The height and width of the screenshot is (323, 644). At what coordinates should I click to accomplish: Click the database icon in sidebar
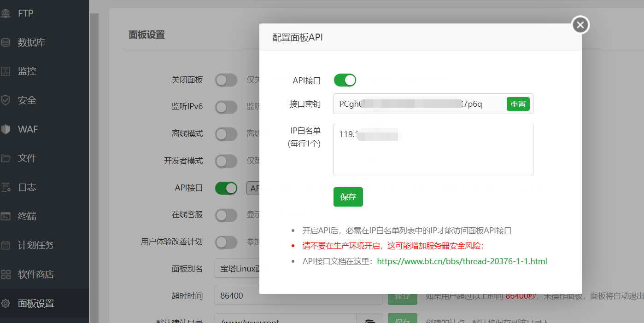pos(6,42)
